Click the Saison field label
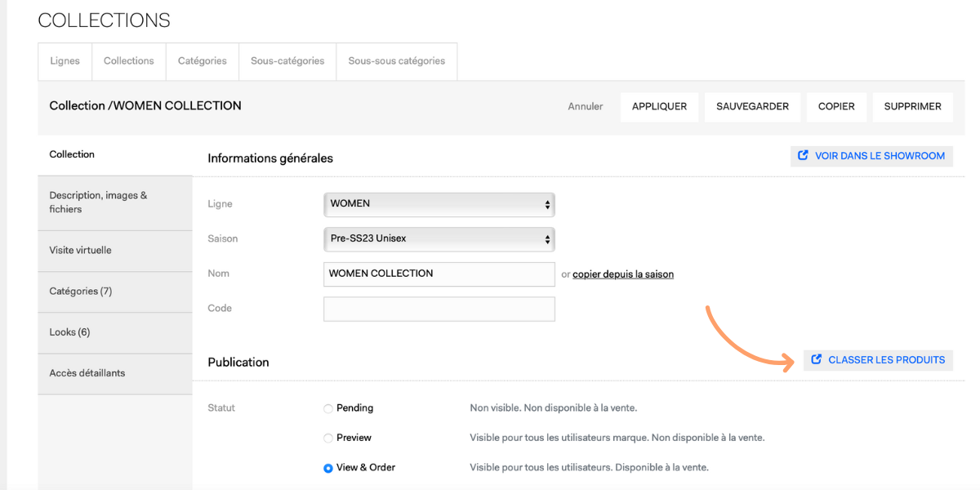This screenshot has width=980, height=490. (223, 239)
